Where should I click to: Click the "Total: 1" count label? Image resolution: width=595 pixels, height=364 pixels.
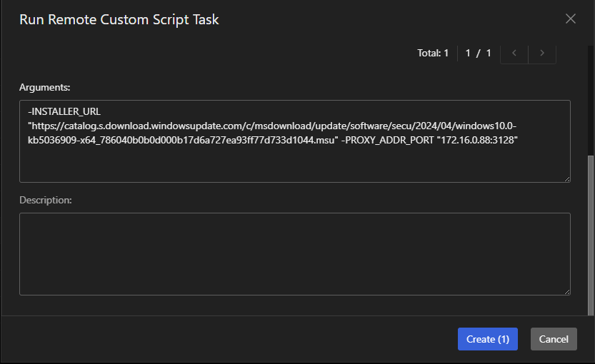[x=433, y=53]
